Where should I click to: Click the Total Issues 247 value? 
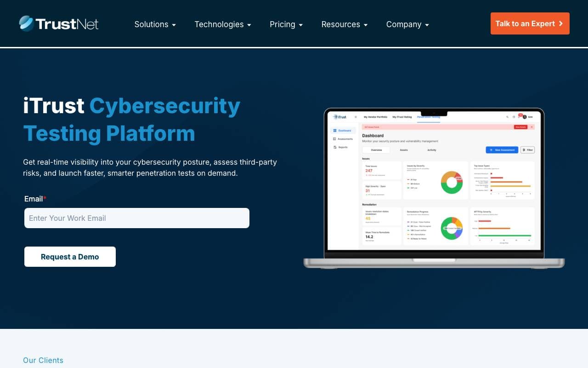369,171
